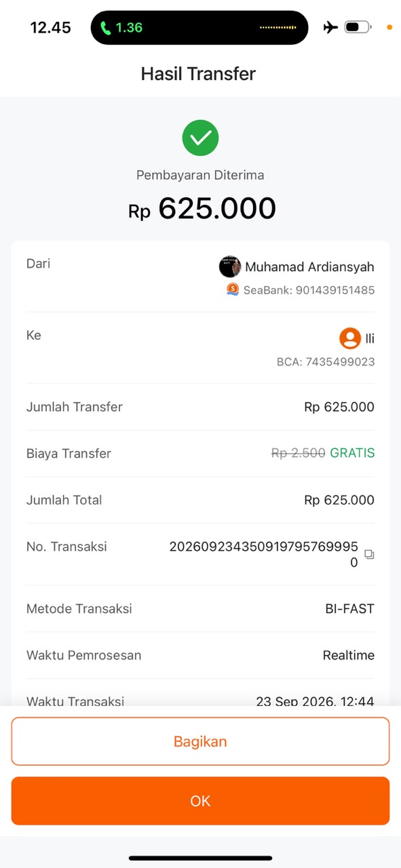Screen dimensions: 401x868
Task: Open the active call indicator showing 1.36
Action: pos(121,28)
